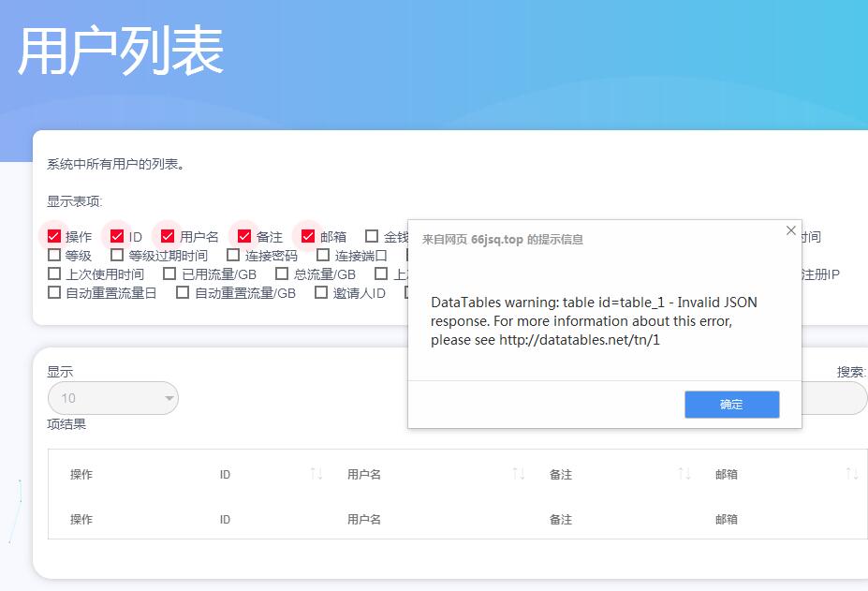The image size is (868, 591).
Task: Click the 项结果 label
Action: click(x=66, y=424)
